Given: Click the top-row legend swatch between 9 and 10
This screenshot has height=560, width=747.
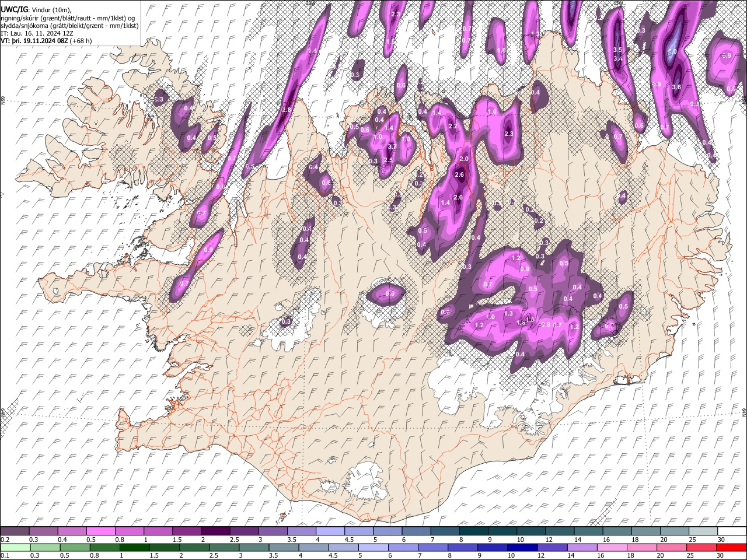Looking at the screenshot, I should point(503,531).
